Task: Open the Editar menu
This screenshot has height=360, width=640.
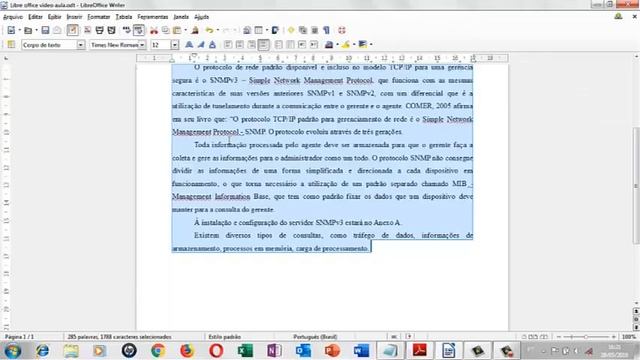Action: [x=35, y=17]
